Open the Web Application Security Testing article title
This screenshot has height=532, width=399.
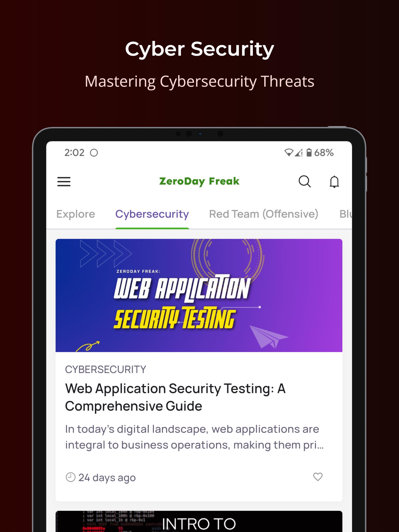[175, 397]
